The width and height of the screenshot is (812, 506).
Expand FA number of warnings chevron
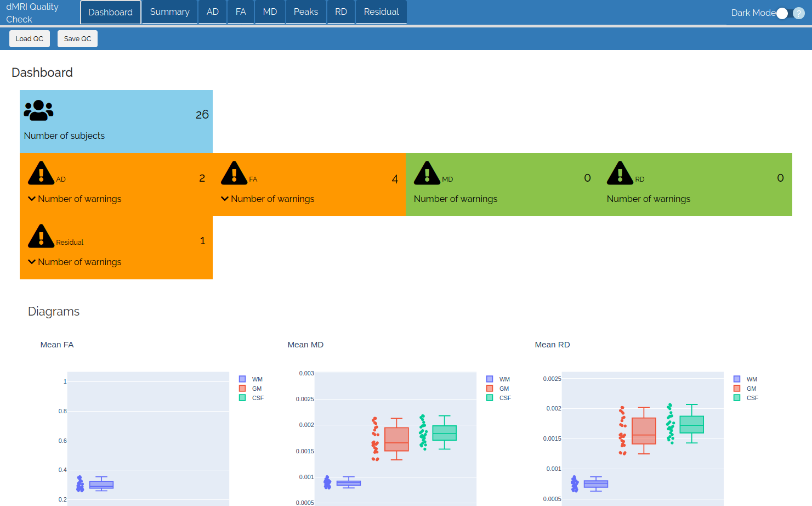point(225,199)
